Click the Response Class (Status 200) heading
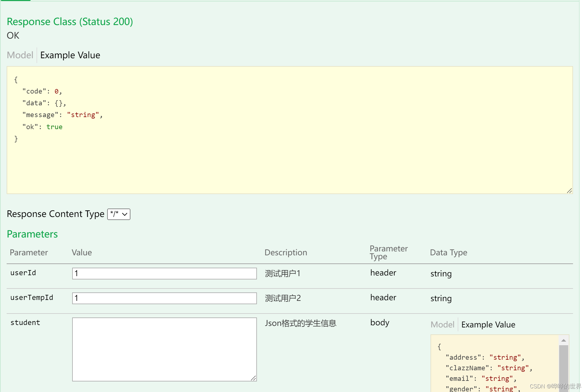The width and height of the screenshot is (586, 392). pos(70,22)
